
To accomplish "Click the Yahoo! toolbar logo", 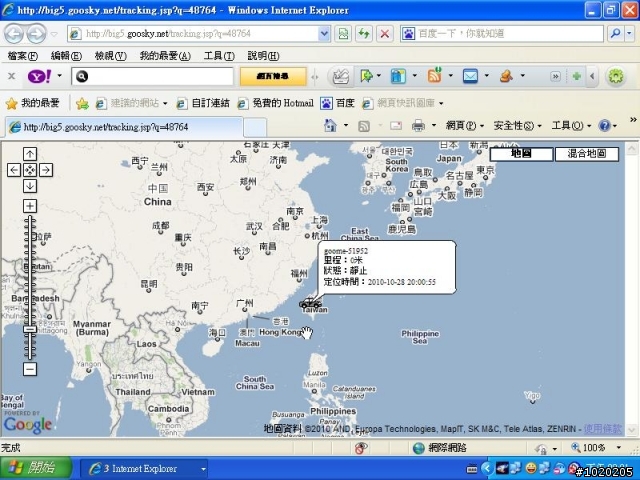I will (40, 76).
